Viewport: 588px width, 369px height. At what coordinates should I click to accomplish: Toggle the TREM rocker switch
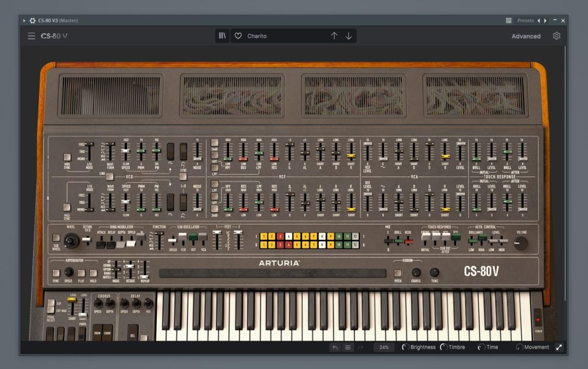coord(97,332)
